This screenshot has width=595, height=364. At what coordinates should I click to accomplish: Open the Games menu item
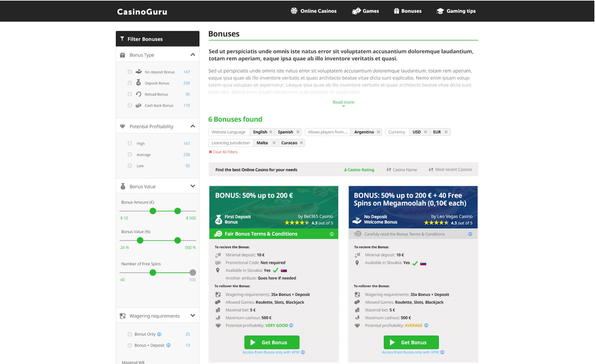pos(366,11)
